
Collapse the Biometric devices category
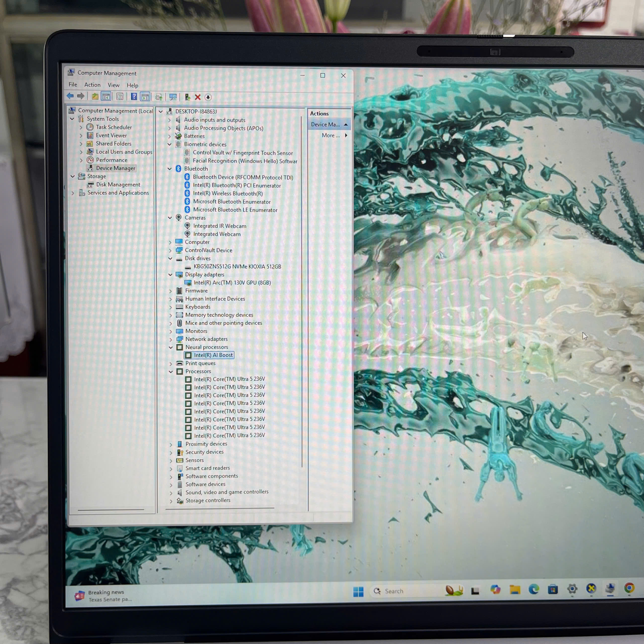click(x=169, y=144)
